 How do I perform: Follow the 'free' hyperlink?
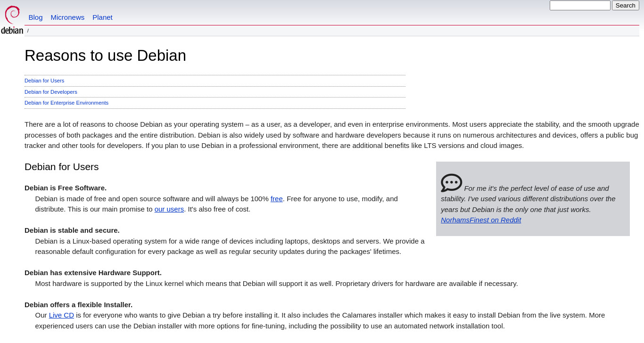point(277,199)
